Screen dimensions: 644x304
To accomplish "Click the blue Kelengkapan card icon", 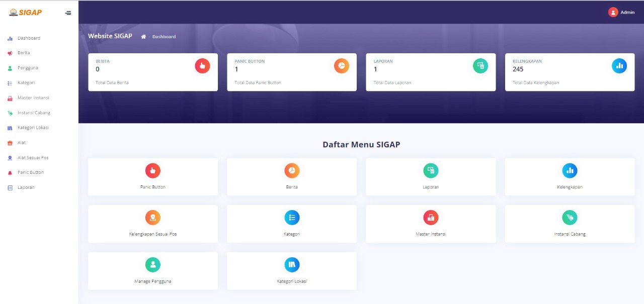I will point(619,65).
